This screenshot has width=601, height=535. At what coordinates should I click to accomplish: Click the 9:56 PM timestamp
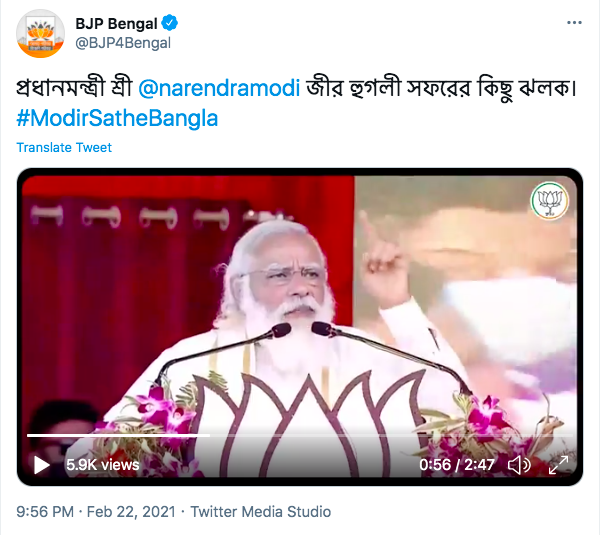point(45,512)
